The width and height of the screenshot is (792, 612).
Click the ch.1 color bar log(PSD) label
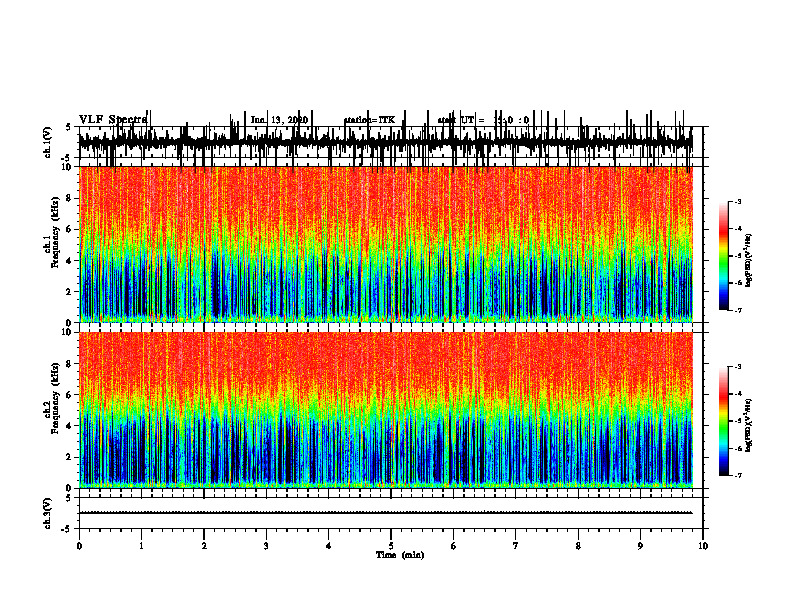[749, 261]
